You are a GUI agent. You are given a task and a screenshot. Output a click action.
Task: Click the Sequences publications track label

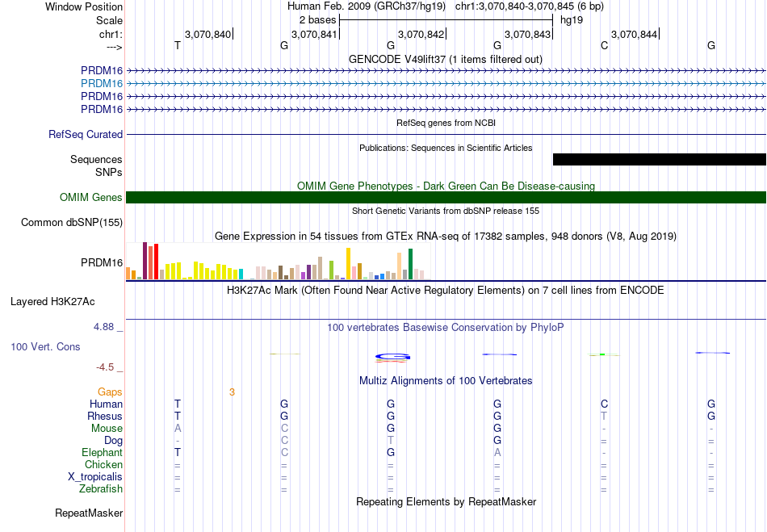tap(96, 159)
